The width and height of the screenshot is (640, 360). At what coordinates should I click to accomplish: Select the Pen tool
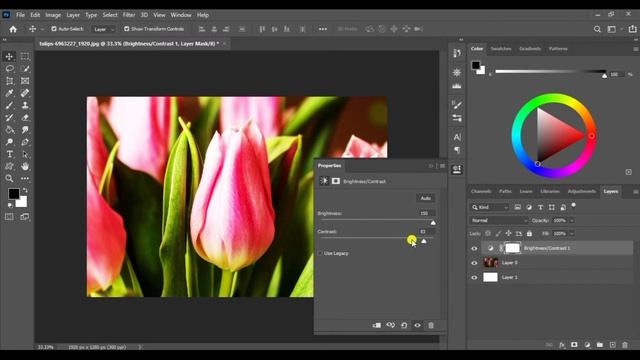[25, 142]
